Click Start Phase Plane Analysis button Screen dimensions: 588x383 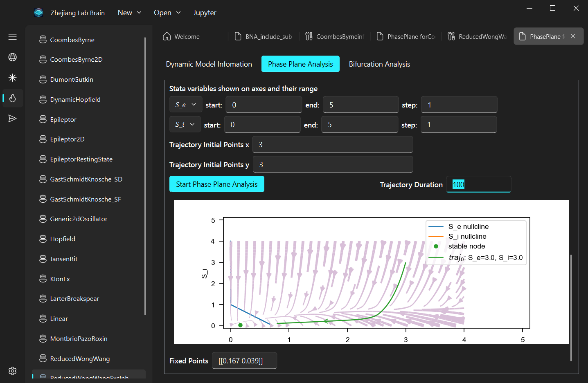coord(216,184)
